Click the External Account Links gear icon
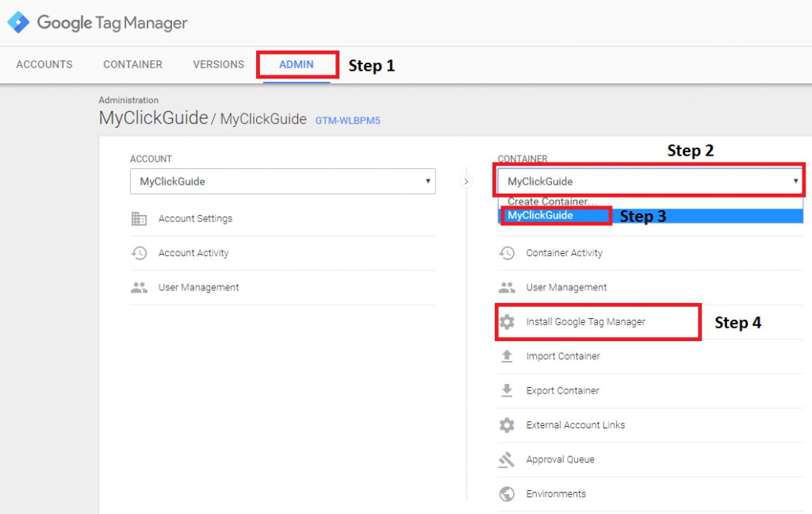Viewport: 812px width, 514px height. pyautogui.click(x=507, y=425)
